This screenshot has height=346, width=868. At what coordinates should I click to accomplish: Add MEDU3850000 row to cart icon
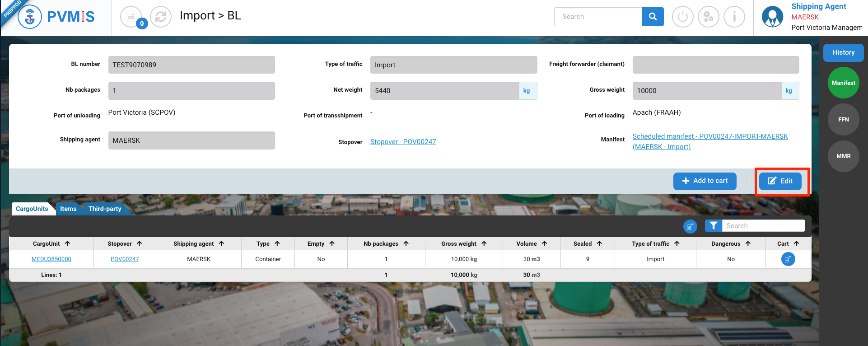coord(788,259)
